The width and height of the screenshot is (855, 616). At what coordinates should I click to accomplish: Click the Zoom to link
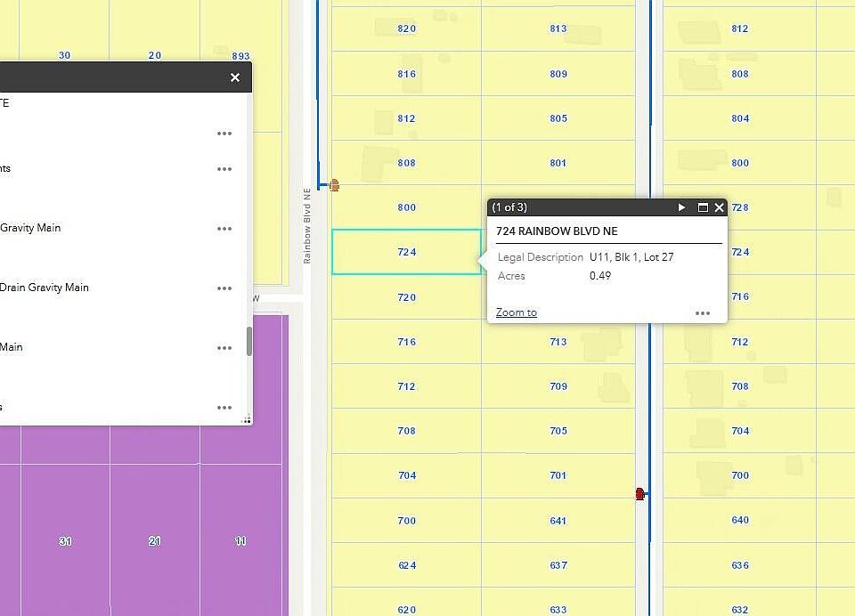pos(517,312)
